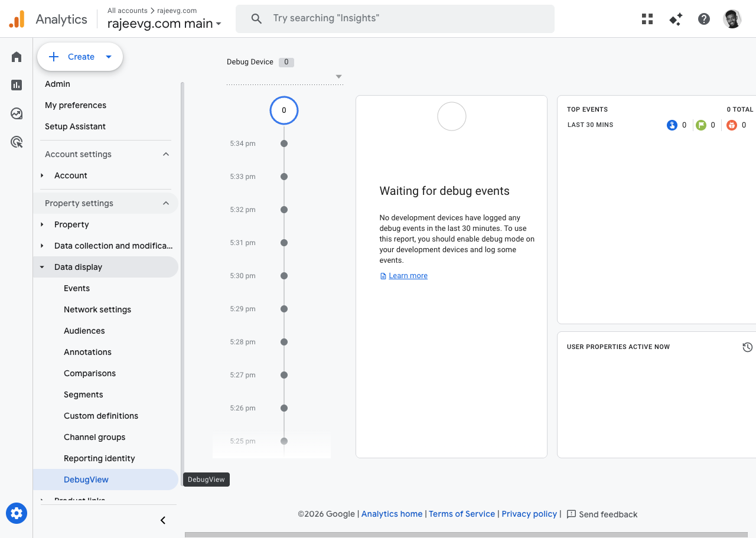
Task: Open the Debug Device dropdown
Action: point(338,77)
